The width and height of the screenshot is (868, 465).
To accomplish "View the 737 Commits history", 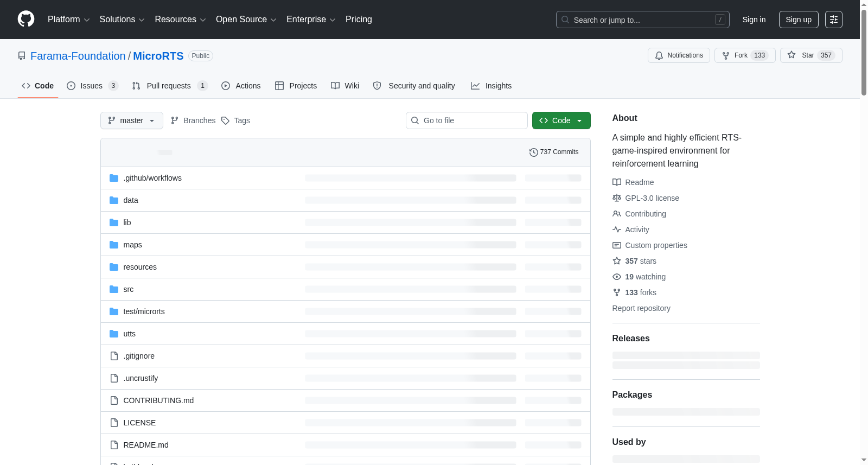I will [554, 152].
